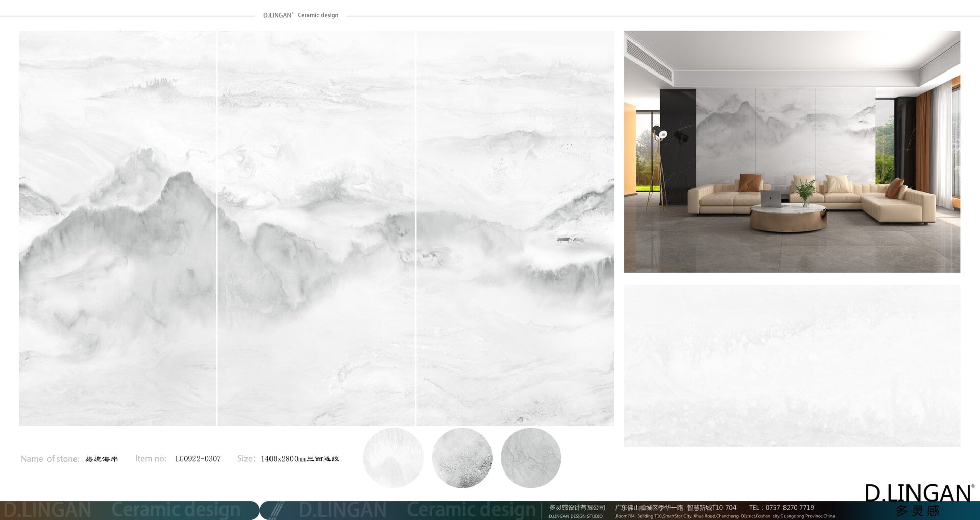
Task: View the living room render image
Action: [x=792, y=151]
